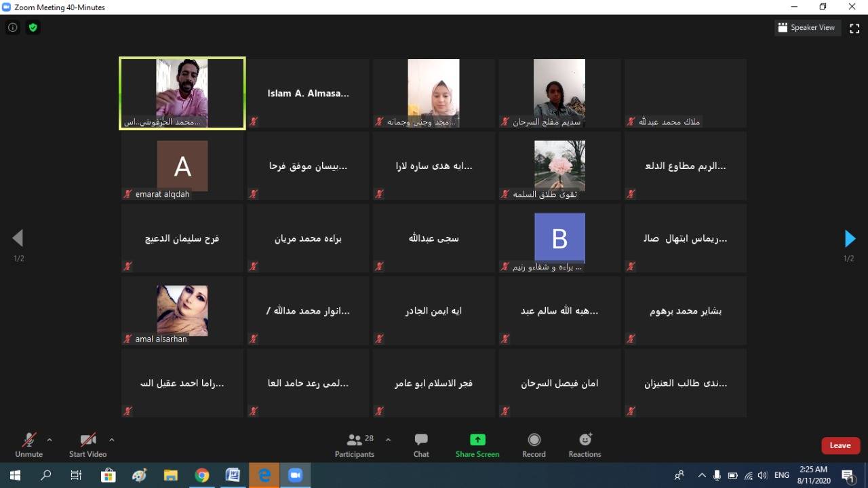Click the green encryption shield icon
Image resolution: width=868 pixels, height=488 pixels.
pyautogui.click(x=33, y=28)
